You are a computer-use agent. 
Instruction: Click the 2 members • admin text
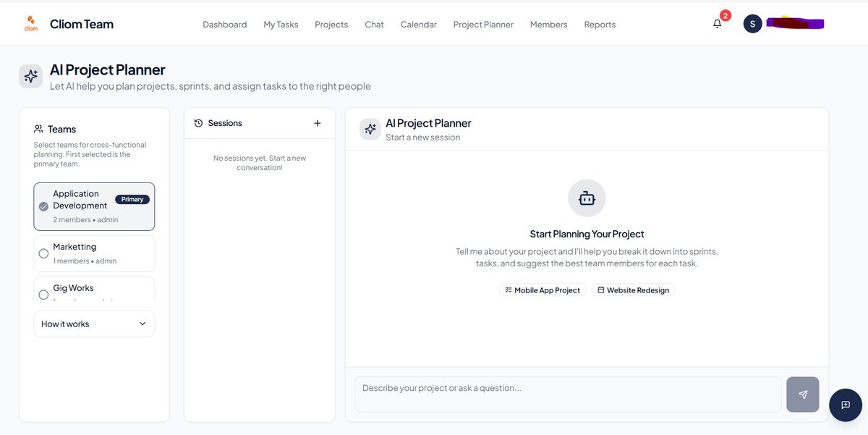(x=85, y=219)
